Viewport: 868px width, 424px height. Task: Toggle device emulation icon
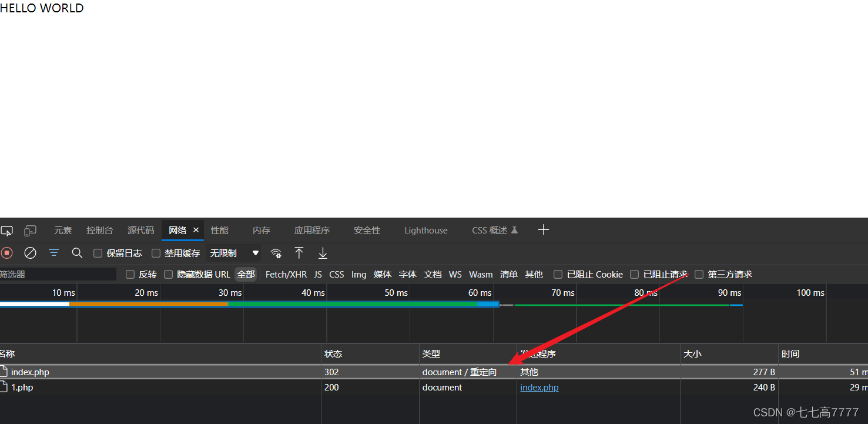[x=30, y=231]
